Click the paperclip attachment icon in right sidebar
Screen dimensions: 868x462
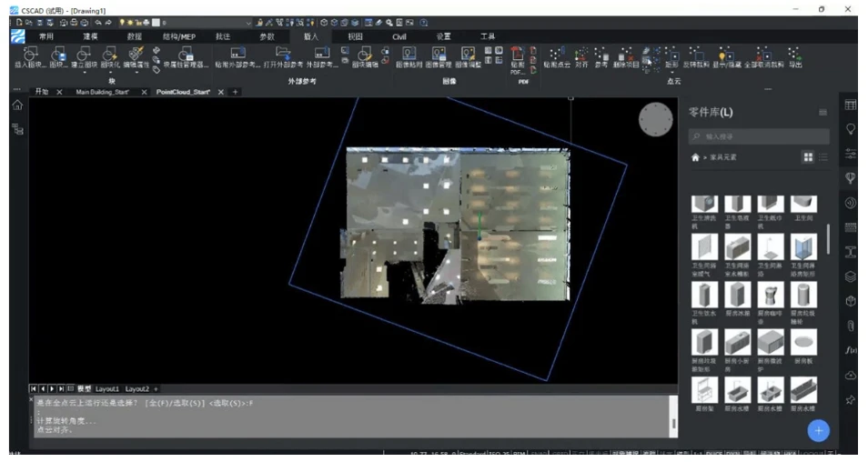(x=851, y=326)
